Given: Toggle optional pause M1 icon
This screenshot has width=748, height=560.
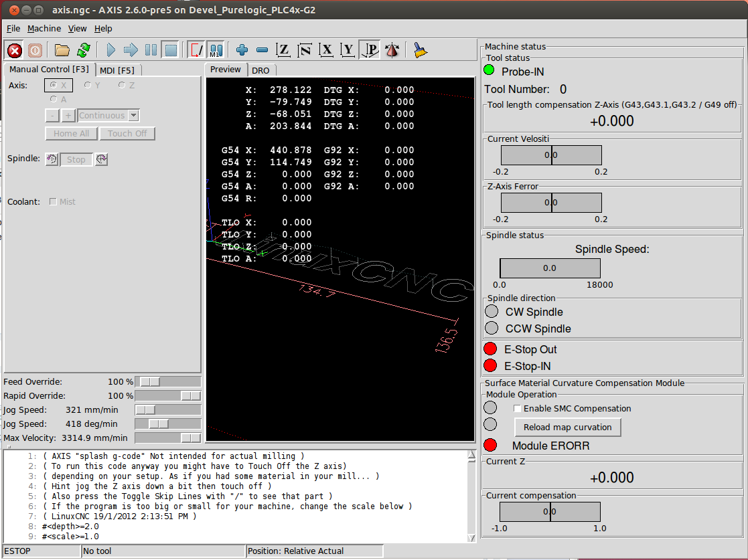Looking at the screenshot, I should pyautogui.click(x=216, y=50).
